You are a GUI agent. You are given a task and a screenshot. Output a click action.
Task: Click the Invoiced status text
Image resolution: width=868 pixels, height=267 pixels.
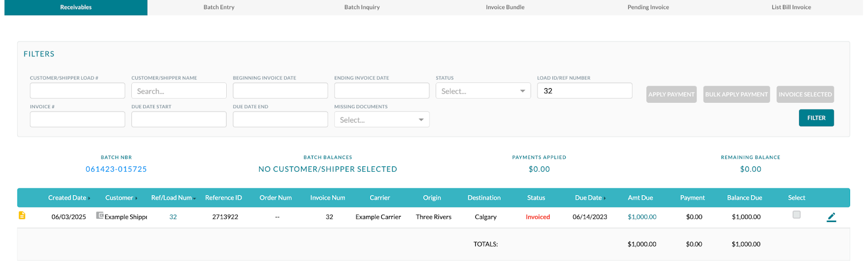538,217
